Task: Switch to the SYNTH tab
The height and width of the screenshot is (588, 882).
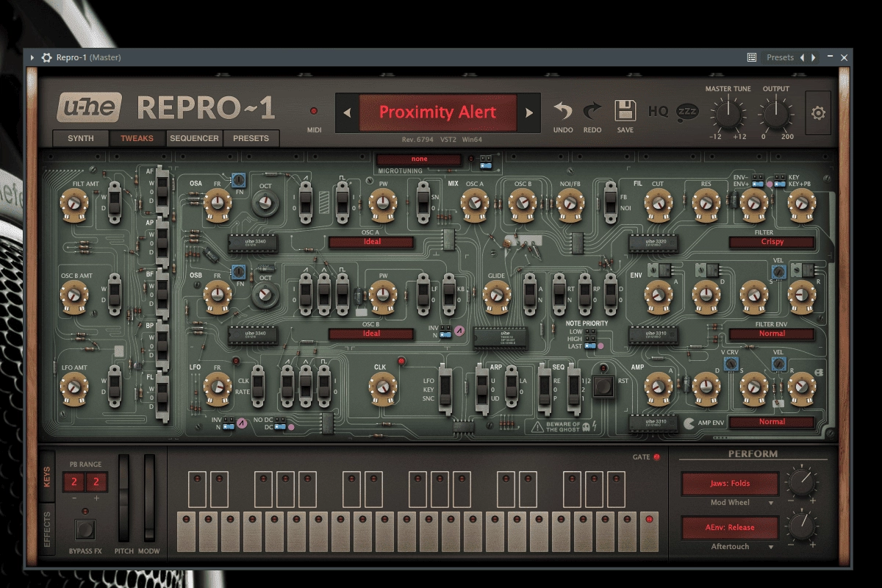Action: [x=80, y=138]
